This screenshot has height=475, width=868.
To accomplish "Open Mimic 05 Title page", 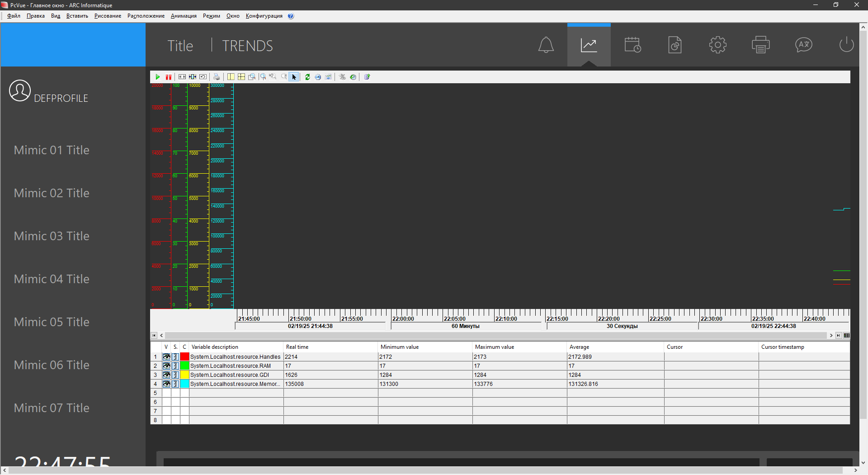I will (x=52, y=322).
